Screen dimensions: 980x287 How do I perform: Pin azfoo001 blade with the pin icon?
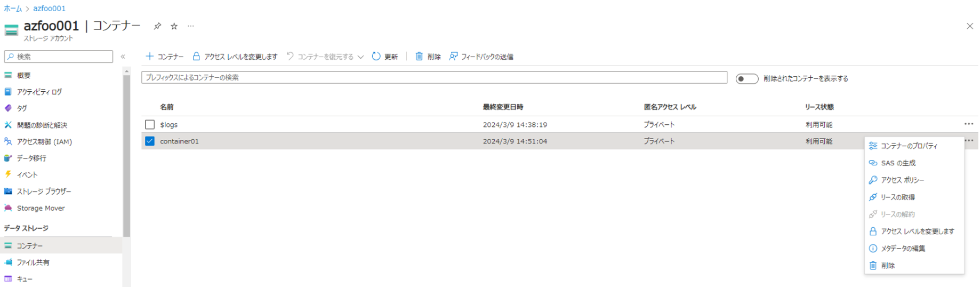(x=157, y=26)
